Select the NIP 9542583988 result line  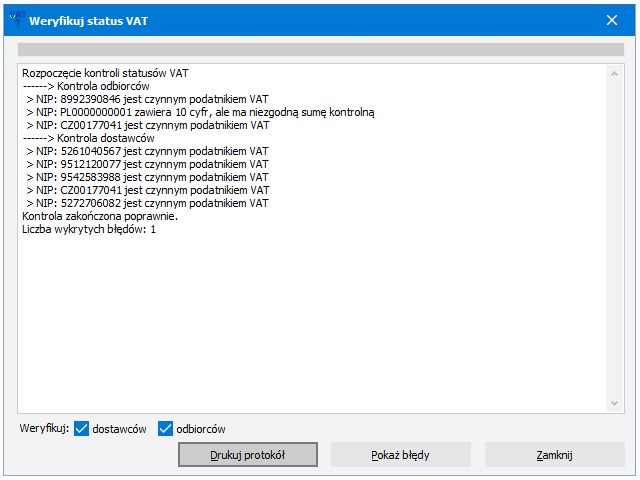point(147,177)
